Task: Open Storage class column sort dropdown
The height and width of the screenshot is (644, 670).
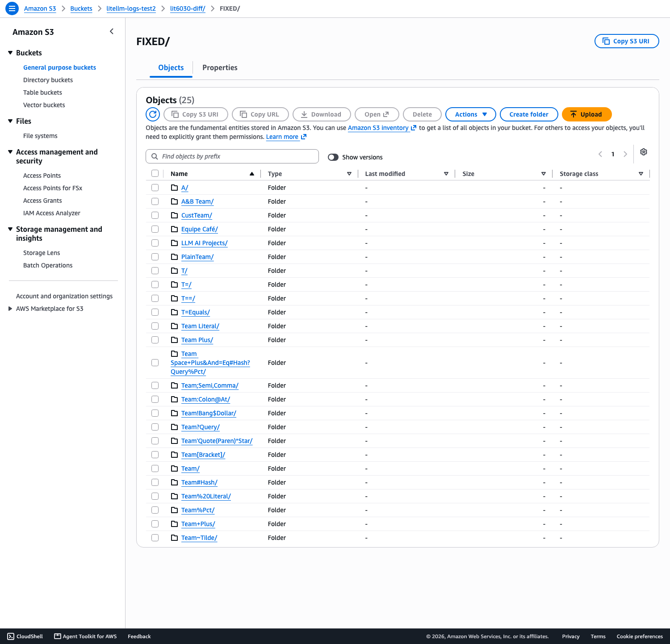Action: click(x=641, y=174)
